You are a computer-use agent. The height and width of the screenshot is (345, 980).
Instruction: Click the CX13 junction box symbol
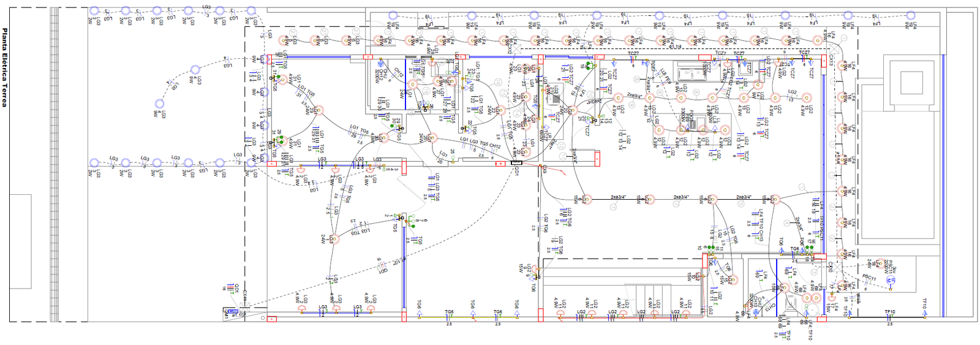click(x=831, y=61)
